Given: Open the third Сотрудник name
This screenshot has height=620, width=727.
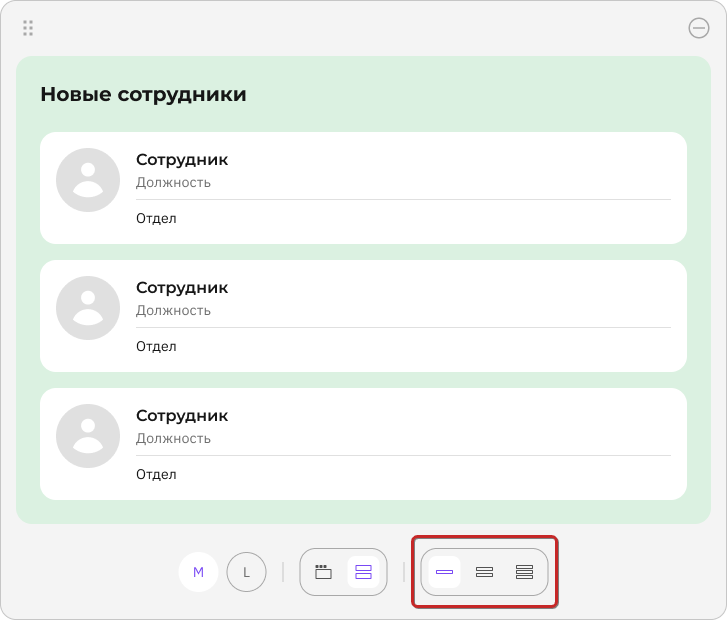Looking at the screenshot, I should coord(182,415).
